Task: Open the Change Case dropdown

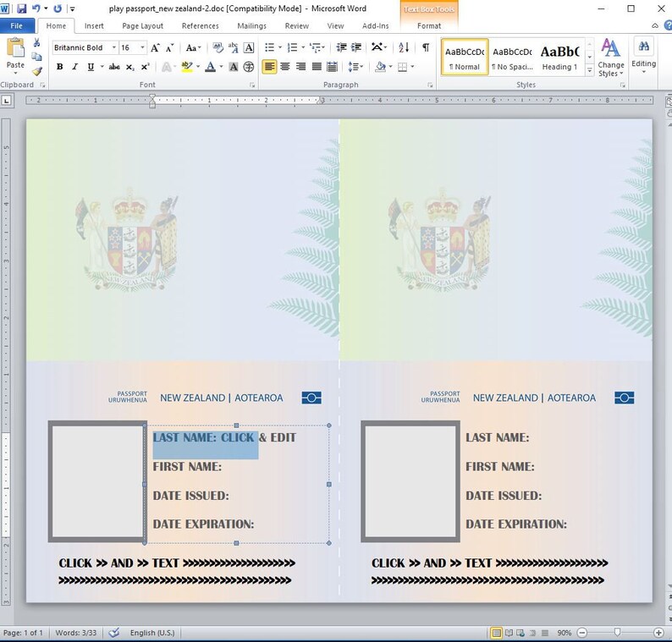Action: pos(193,47)
